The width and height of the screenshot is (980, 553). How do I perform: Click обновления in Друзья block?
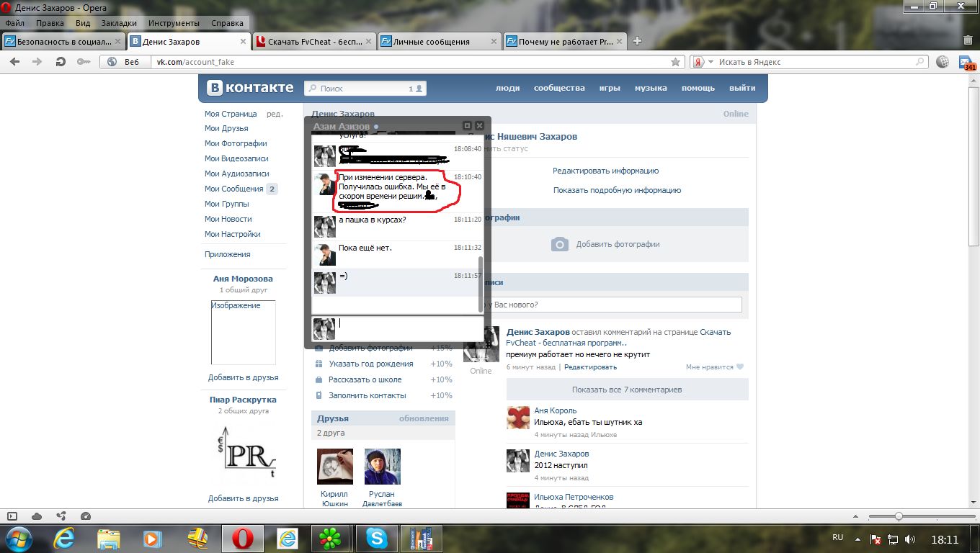(424, 418)
